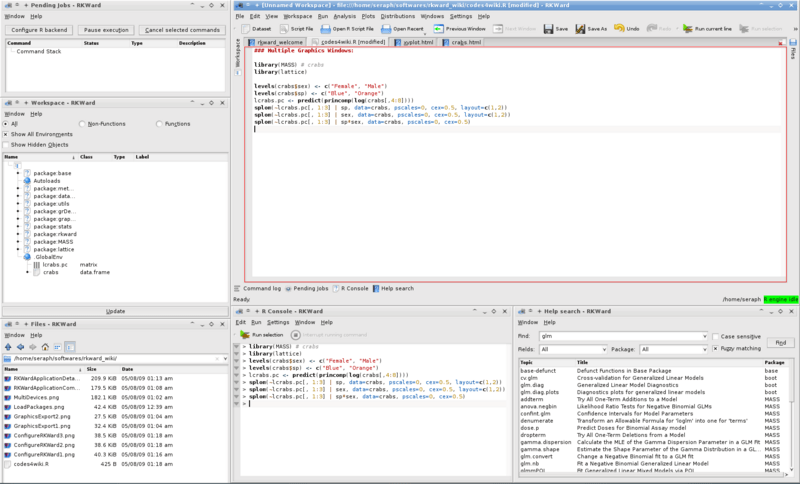Create a new Script File
The width and height of the screenshot is (800, 484).
(297, 29)
